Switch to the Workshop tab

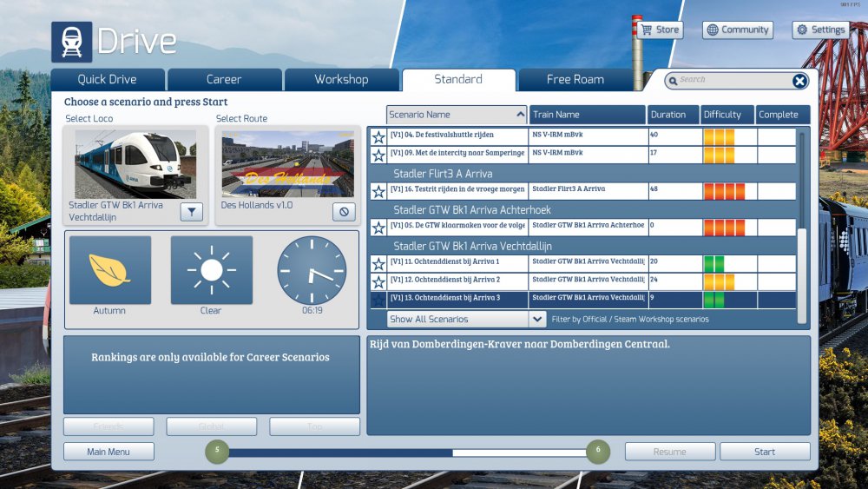click(341, 80)
